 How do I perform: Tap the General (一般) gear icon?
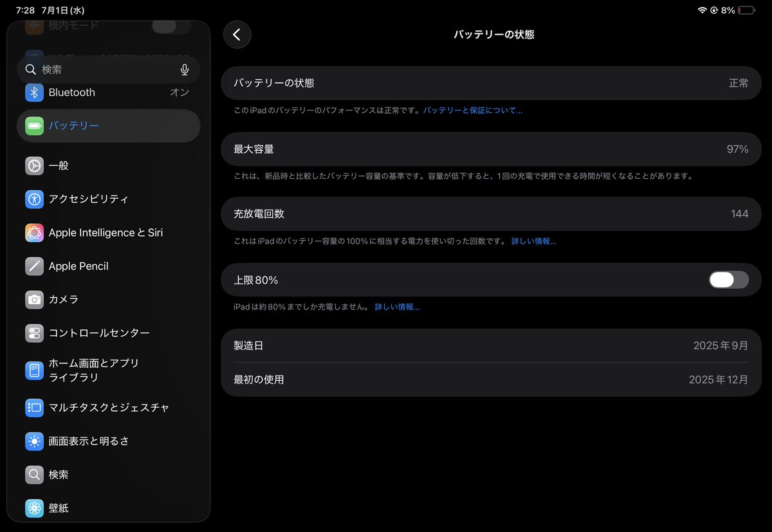coord(35,166)
